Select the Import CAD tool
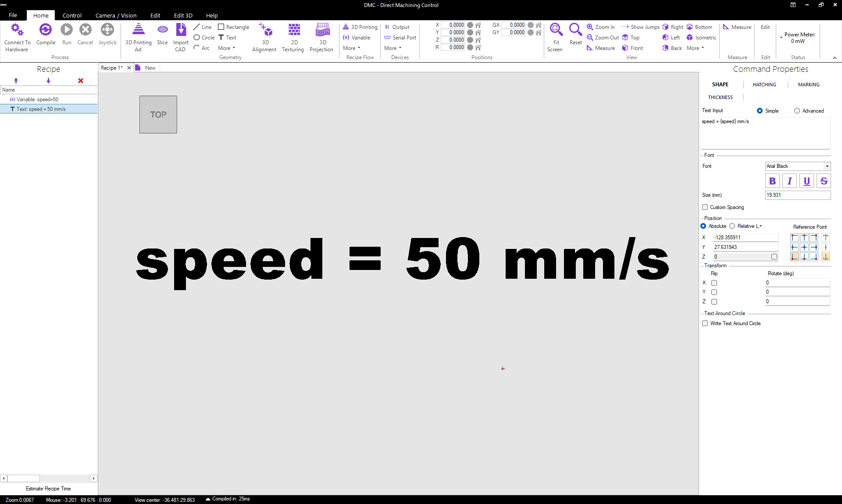 [x=181, y=30]
